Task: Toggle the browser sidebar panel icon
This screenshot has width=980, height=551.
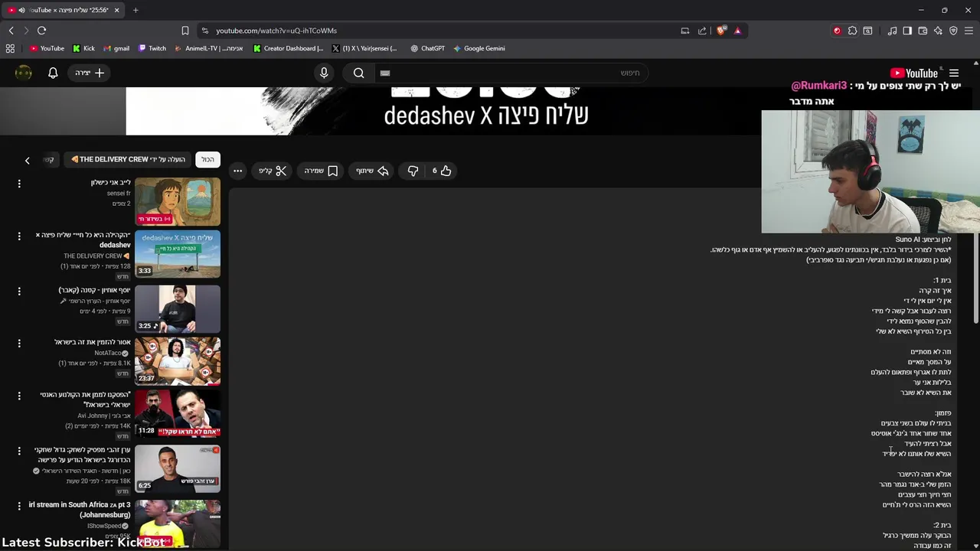Action: [x=907, y=31]
